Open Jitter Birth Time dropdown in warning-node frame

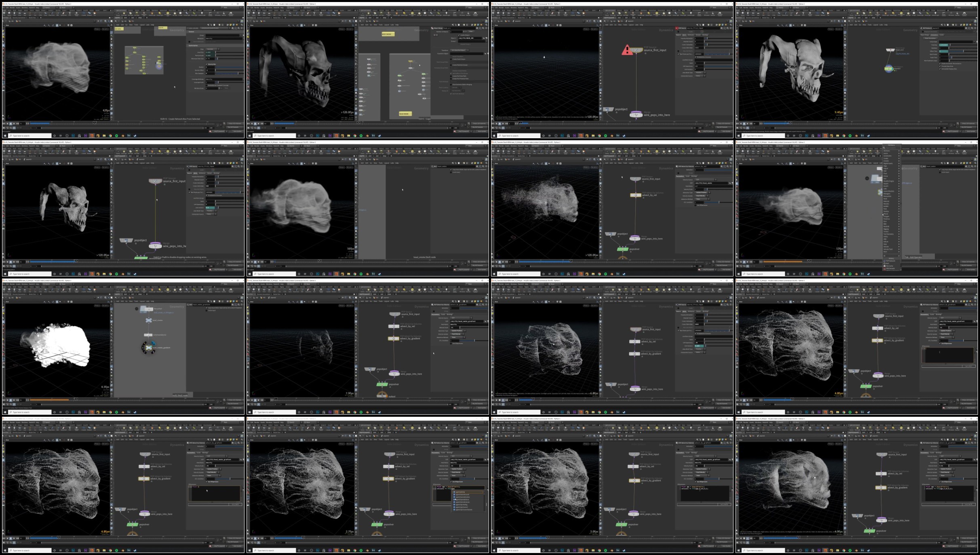coord(699,72)
